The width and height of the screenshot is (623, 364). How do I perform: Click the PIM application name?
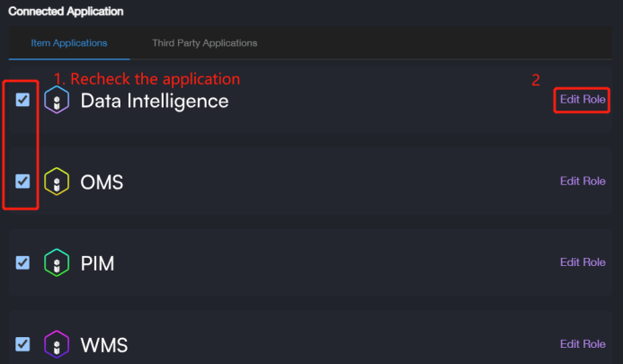[x=97, y=263]
